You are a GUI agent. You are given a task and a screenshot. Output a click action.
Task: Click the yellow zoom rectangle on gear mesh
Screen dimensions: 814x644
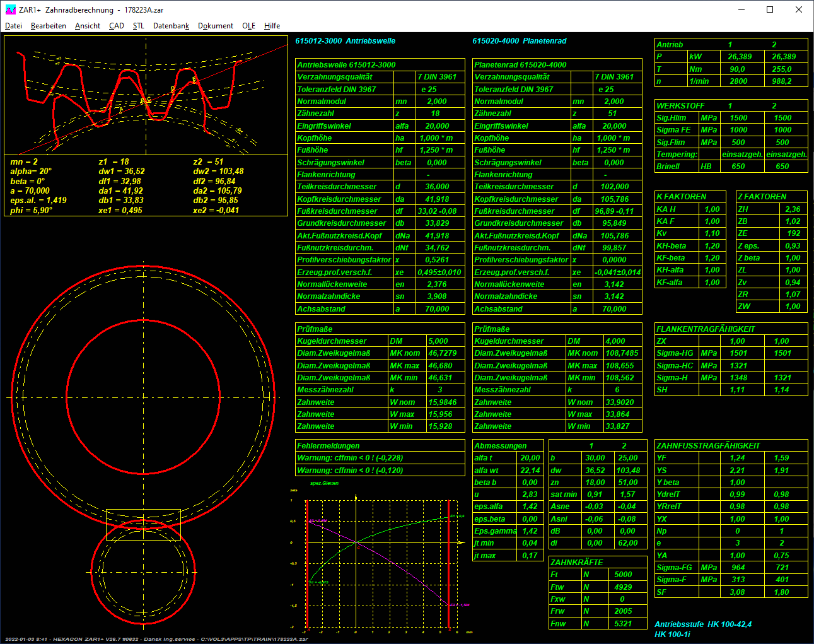point(143,525)
